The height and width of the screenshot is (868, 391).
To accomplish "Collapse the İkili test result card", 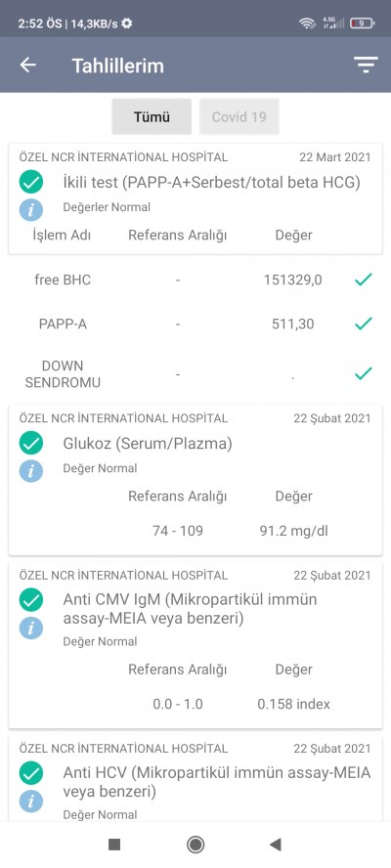I will point(195,198).
